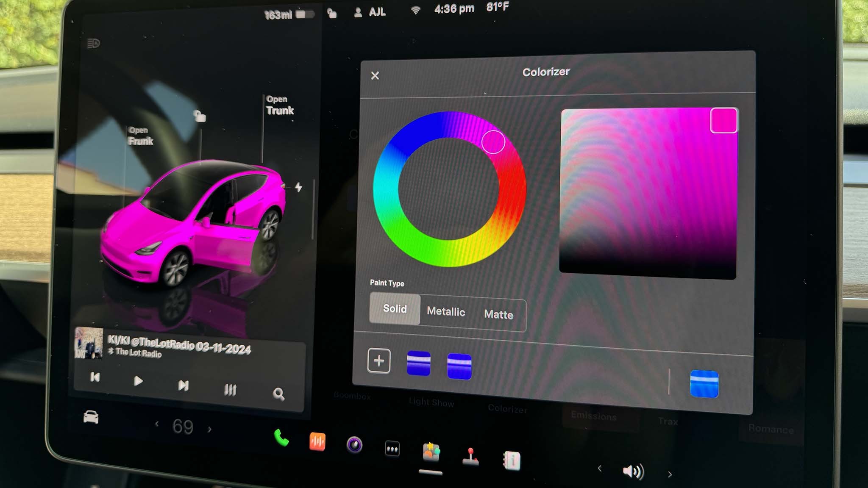Open the phone app icon
868x488 pixels.
[281, 438]
